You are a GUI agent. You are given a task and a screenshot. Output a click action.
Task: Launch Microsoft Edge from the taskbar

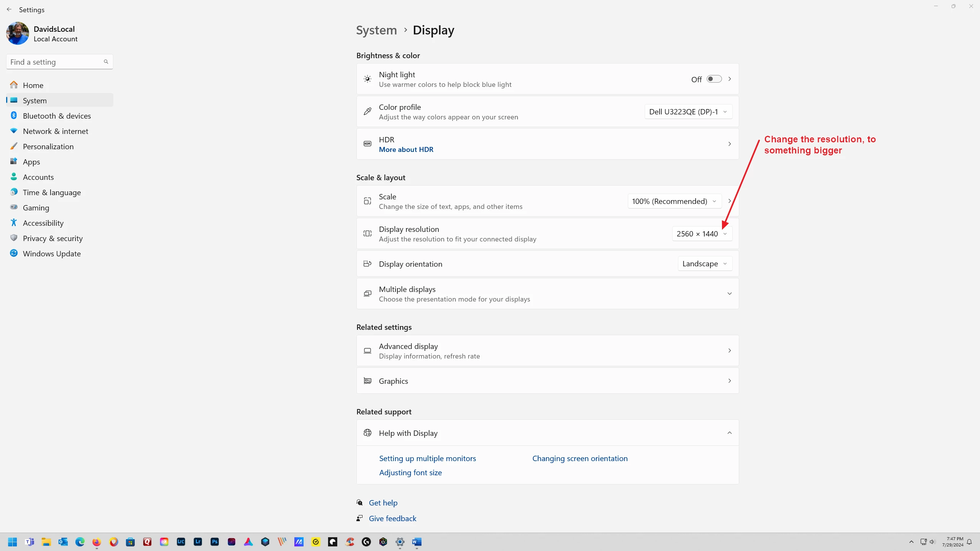click(x=80, y=542)
